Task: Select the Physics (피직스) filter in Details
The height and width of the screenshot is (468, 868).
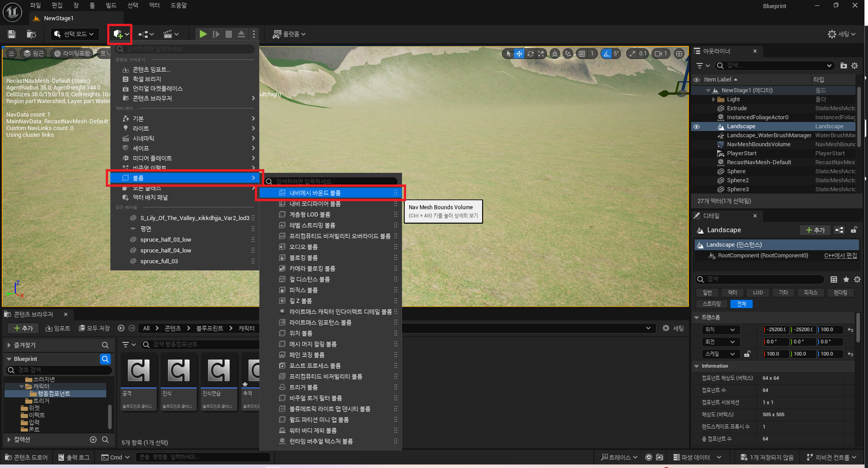Action: click(x=810, y=292)
